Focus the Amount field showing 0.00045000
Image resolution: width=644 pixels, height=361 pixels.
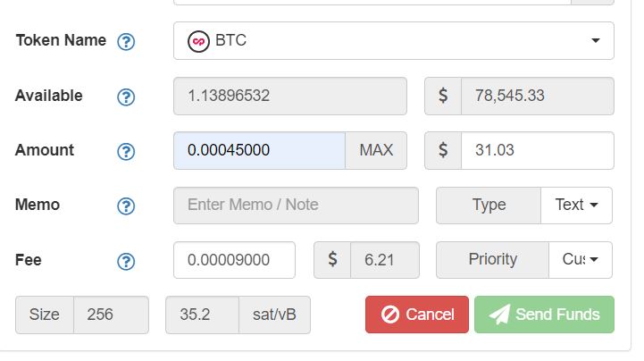coord(260,150)
